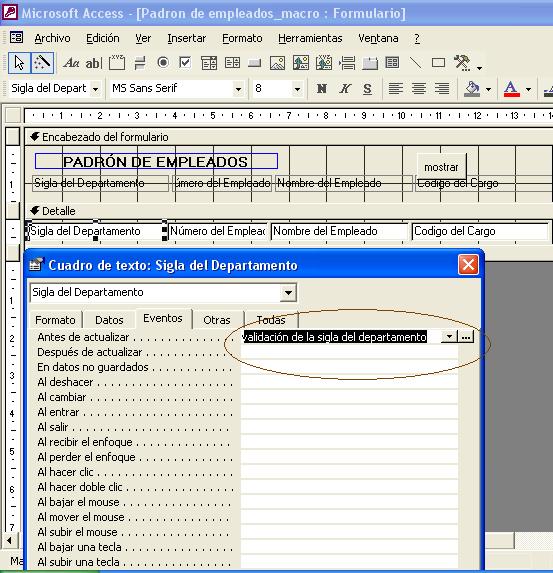Switch to the Otras properties tab
The height and width of the screenshot is (573, 553).
pyautogui.click(x=217, y=320)
